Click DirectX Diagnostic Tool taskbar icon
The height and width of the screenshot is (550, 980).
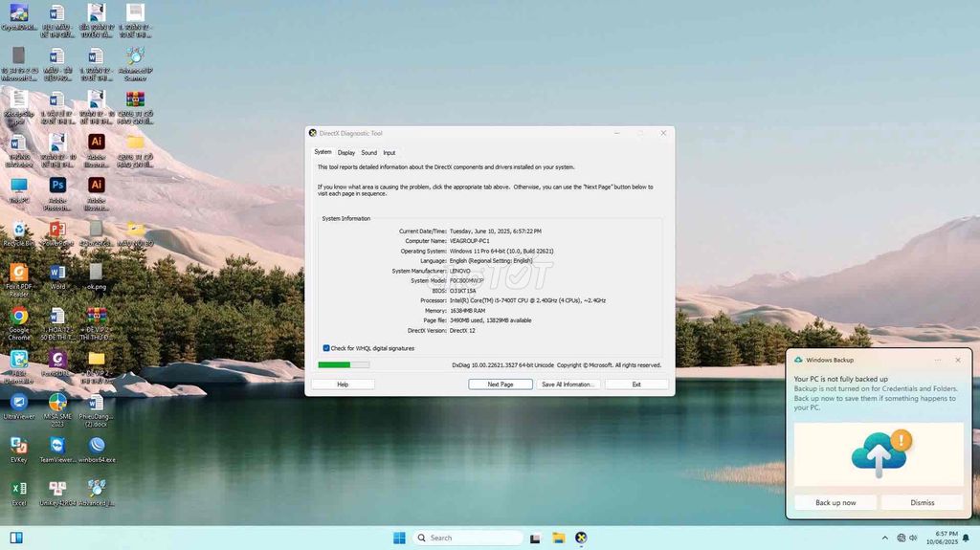[581, 538]
